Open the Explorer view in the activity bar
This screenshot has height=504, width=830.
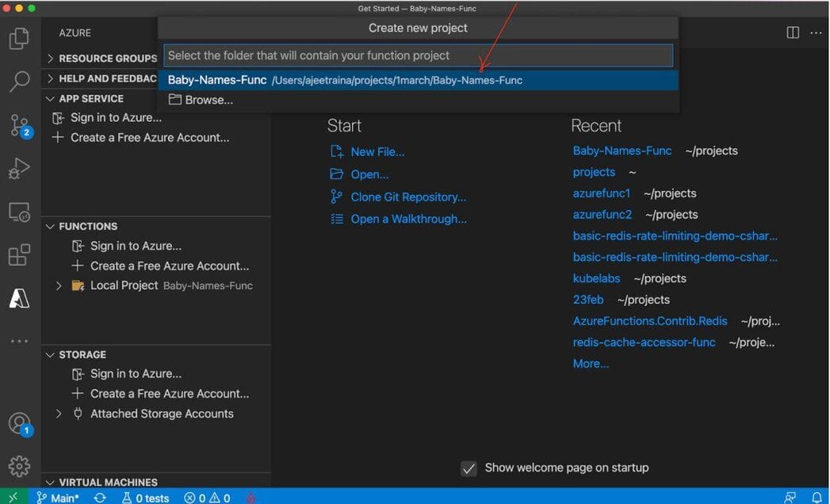pos(20,36)
